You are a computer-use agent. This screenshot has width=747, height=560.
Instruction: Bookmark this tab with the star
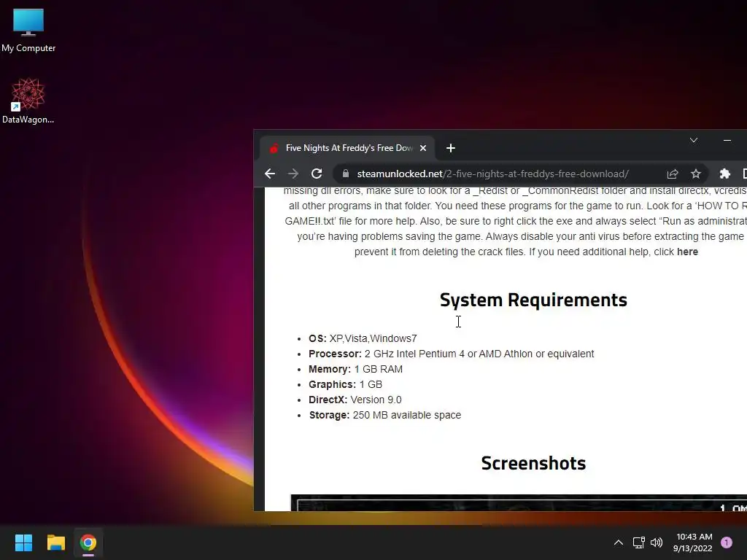(695, 174)
